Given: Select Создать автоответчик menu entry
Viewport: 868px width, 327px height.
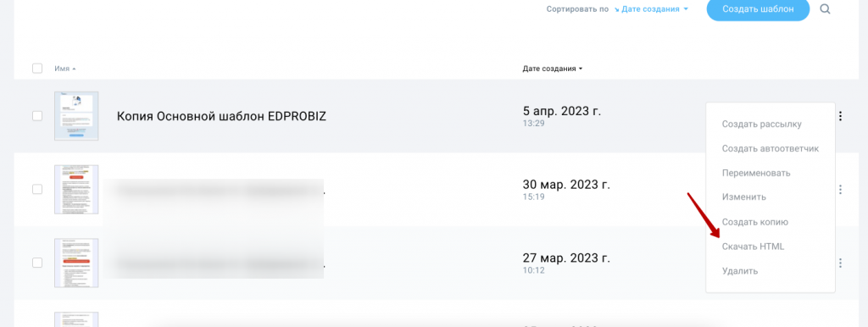Looking at the screenshot, I should (770, 149).
